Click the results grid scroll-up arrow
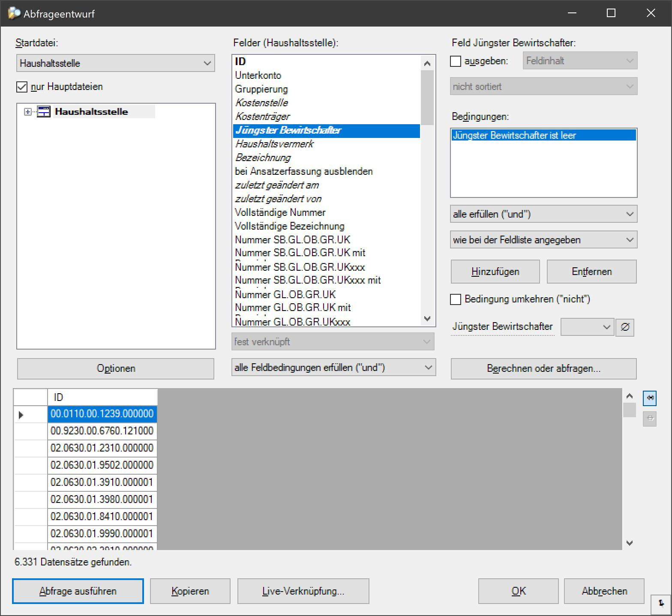This screenshot has height=616, width=672. coord(629,396)
